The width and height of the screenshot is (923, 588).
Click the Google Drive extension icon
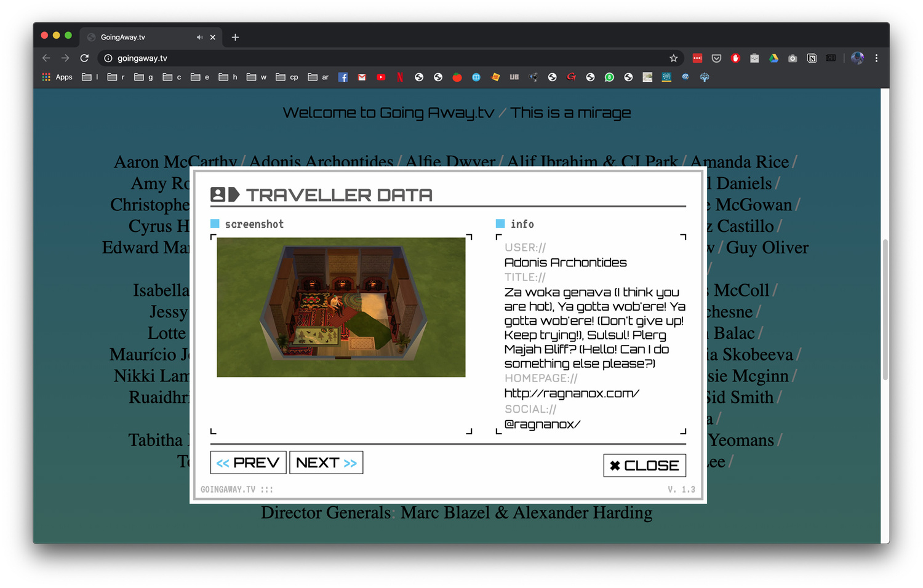pyautogui.click(x=773, y=58)
